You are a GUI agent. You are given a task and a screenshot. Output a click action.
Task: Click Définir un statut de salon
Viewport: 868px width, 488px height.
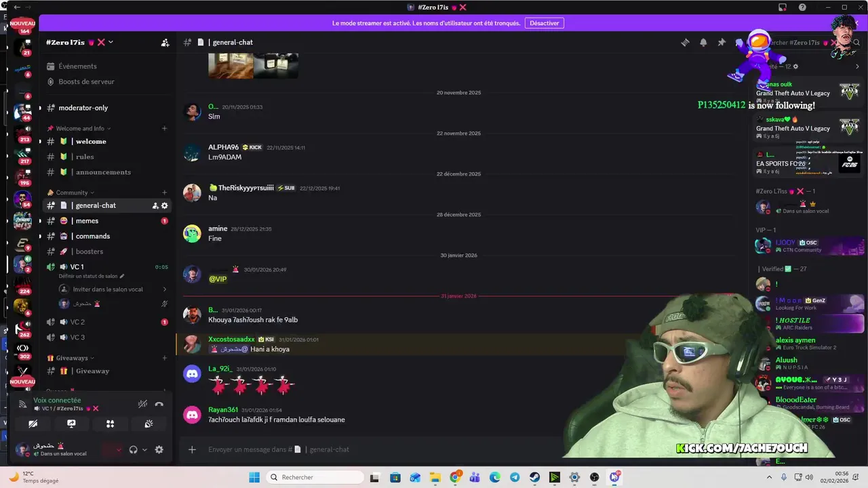91,277
